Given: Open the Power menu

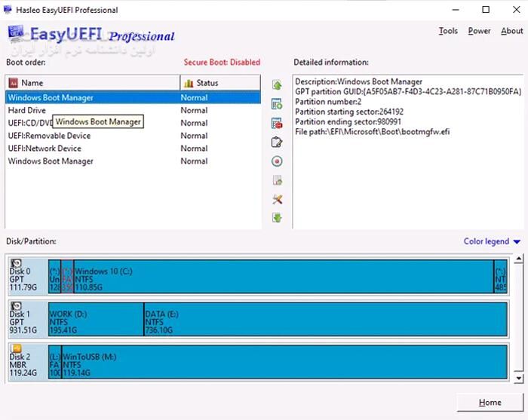Looking at the screenshot, I should (x=479, y=31).
